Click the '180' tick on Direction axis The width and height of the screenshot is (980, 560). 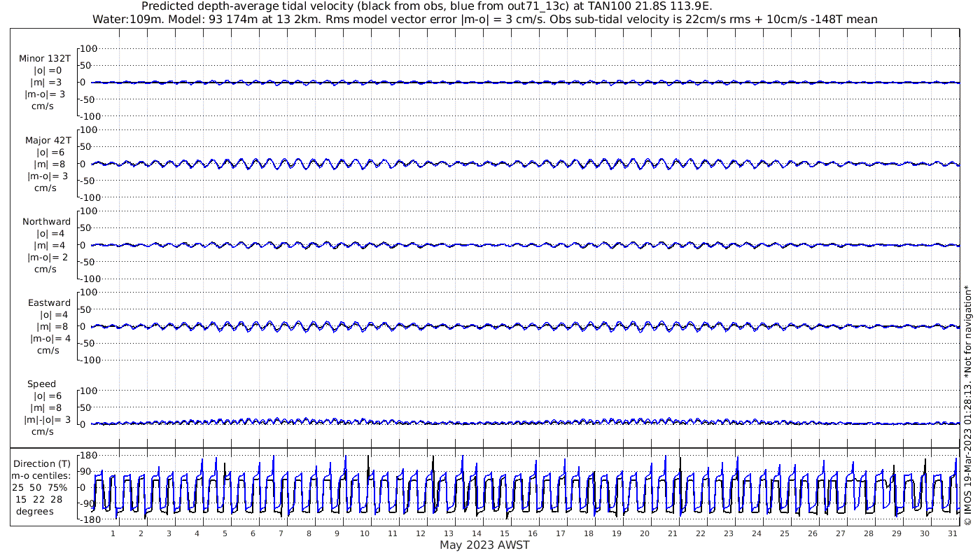(90, 456)
